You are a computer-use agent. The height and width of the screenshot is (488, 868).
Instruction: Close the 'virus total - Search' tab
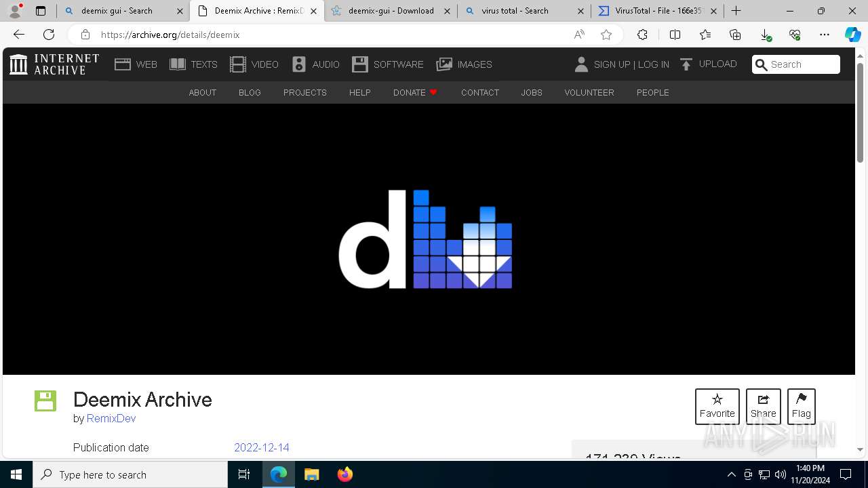pos(580,11)
